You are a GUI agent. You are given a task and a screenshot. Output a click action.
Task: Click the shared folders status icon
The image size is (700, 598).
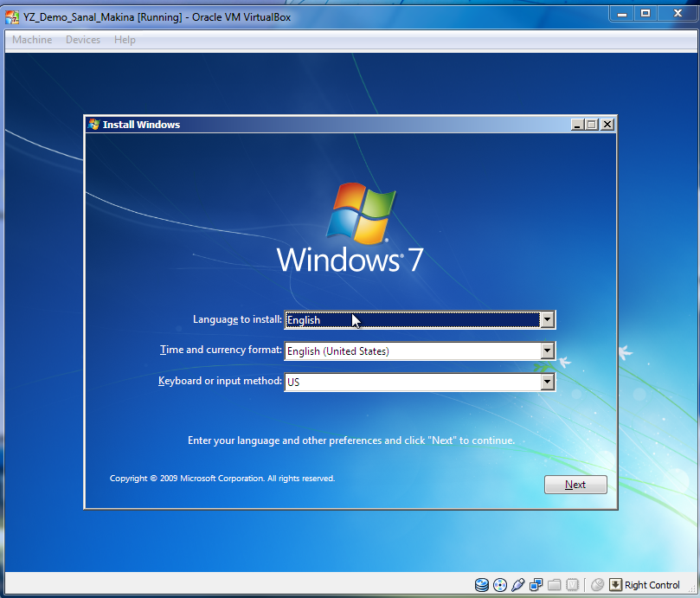554,585
